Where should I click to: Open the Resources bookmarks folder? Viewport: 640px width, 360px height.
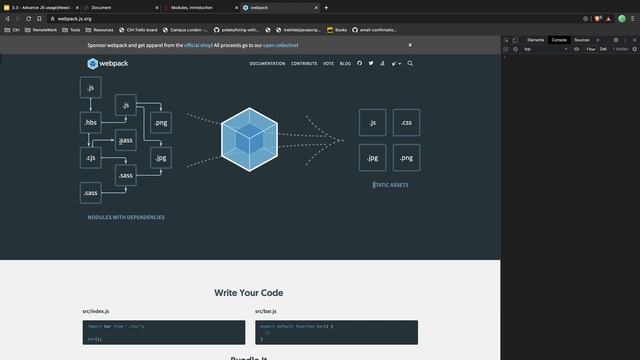99,30
